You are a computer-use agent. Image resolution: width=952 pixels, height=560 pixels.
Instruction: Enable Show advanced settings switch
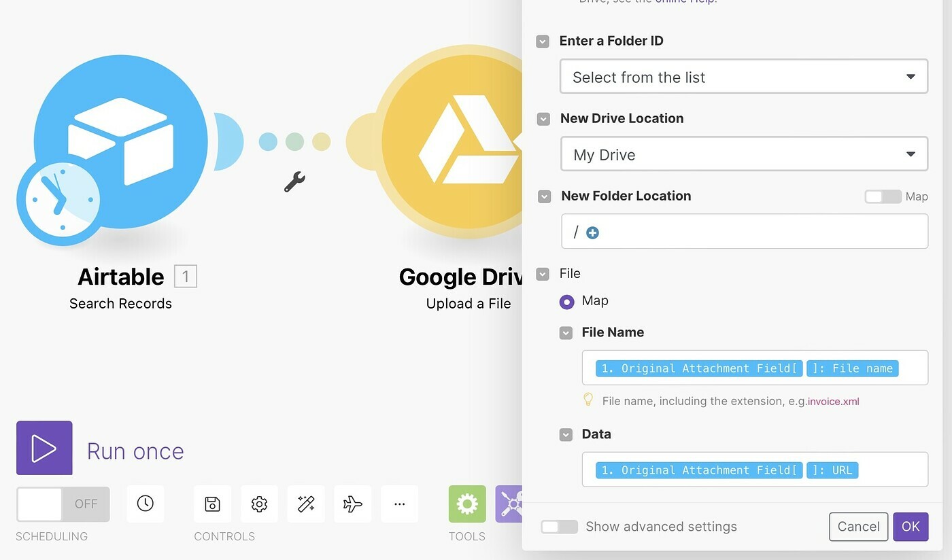coord(559,527)
